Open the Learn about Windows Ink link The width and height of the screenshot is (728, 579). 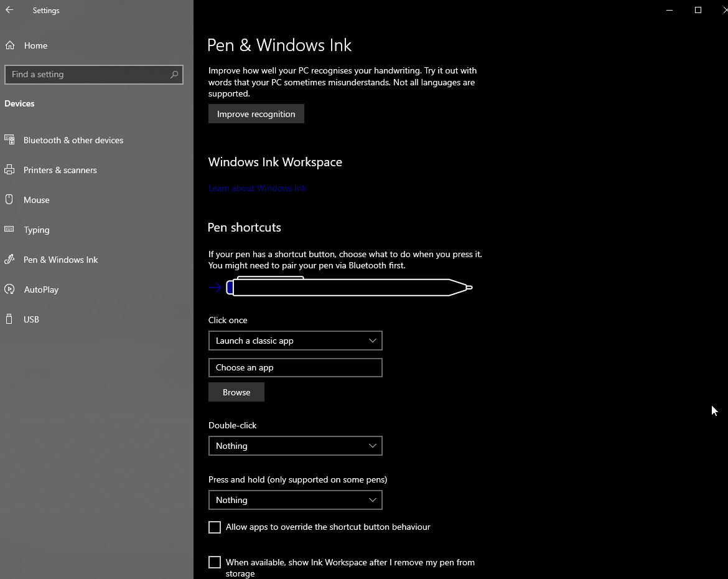point(257,188)
